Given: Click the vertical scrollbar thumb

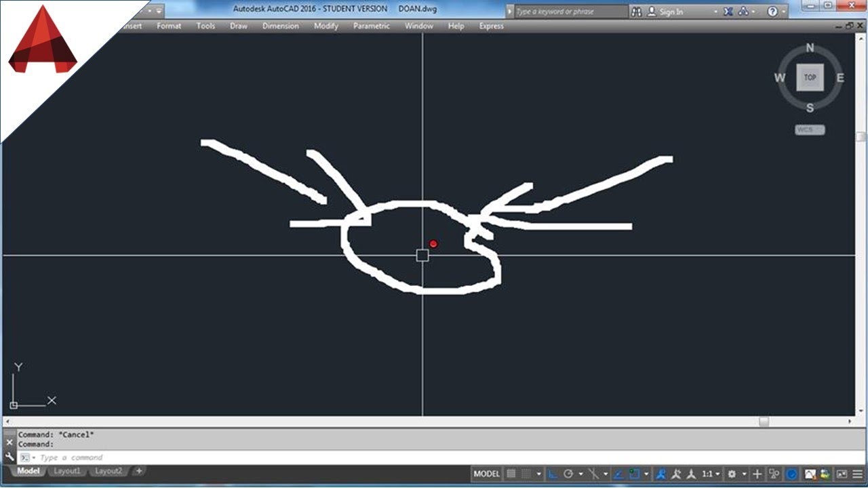Looking at the screenshot, I should click(861, 136).
